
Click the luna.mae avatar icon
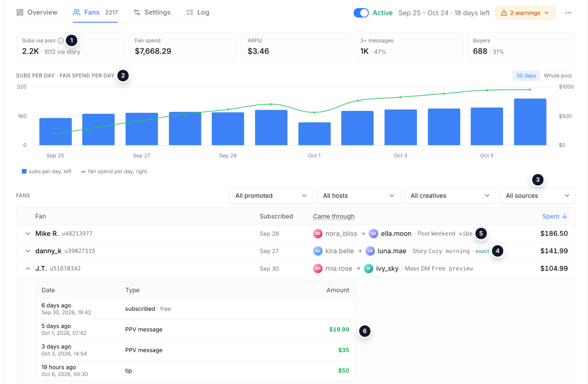click(x=370, y=251)
